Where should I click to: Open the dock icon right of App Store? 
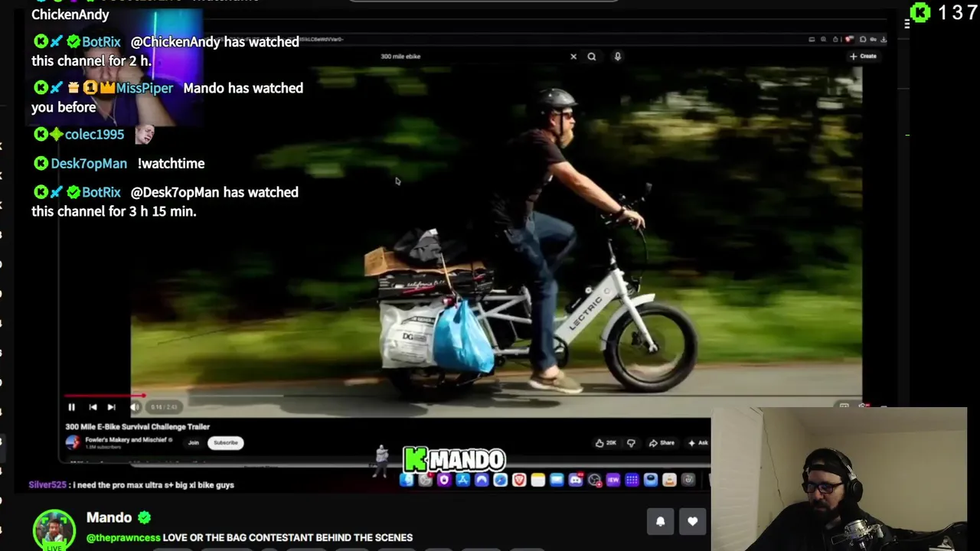[x=482, y=480]
